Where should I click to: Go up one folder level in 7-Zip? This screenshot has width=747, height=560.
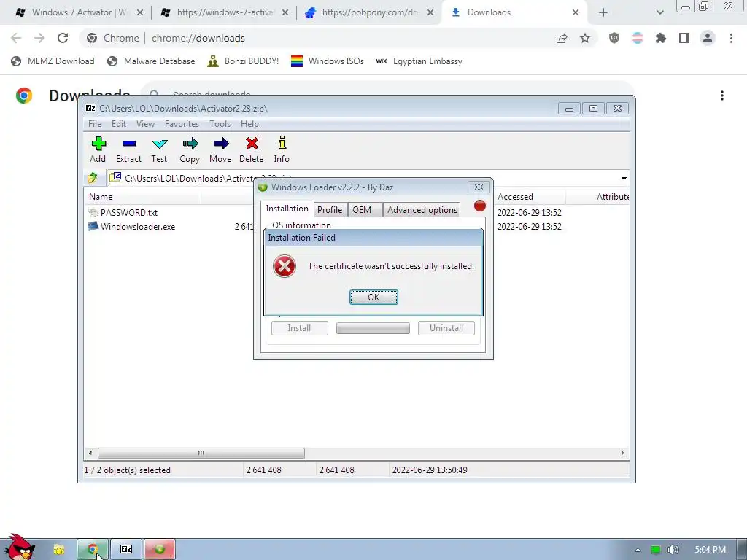tap(93, 178)
